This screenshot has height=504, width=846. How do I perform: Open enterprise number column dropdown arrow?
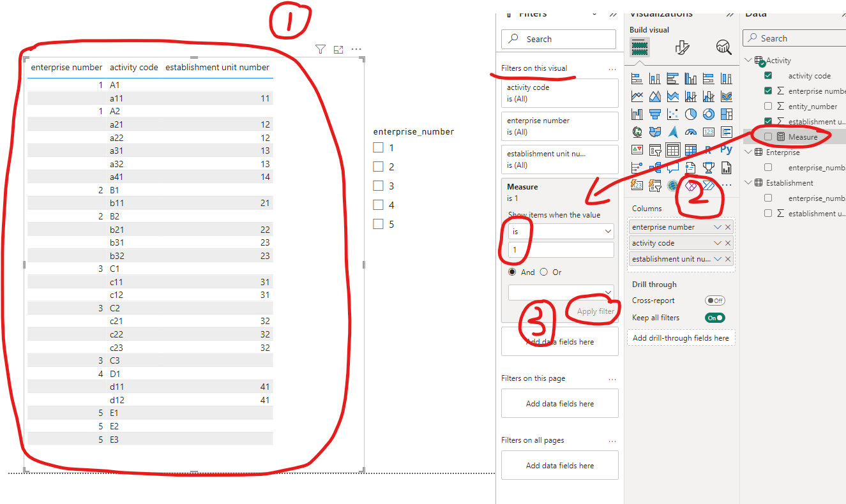pyautogui.click(x=718, y=227)
